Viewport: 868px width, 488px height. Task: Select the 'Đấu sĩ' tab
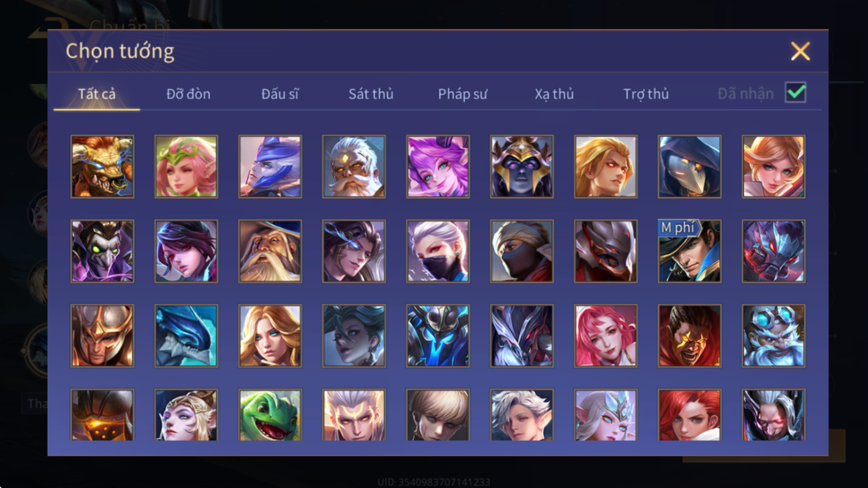click(280, 94)
